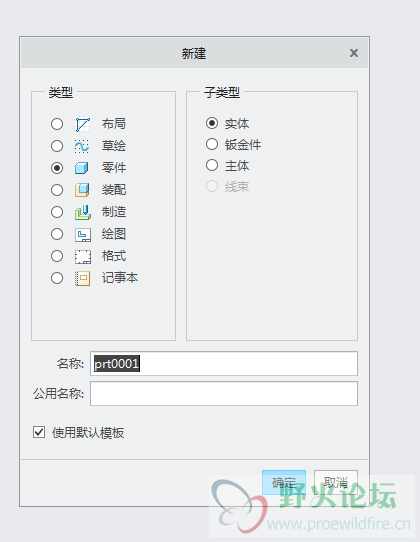The width and height of the screenshot is (420, 542).
Task: Click the 装配 assembly type icon
Action: [82, 190]
